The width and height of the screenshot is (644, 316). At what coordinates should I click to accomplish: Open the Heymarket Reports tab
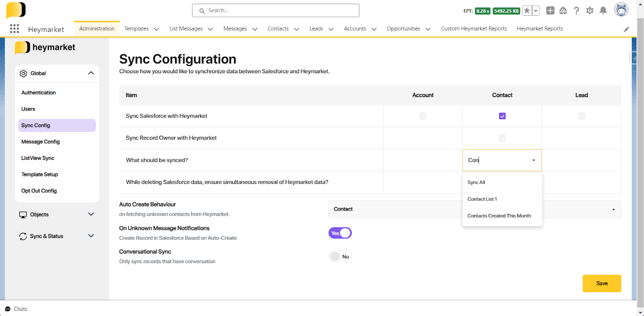point(540,29)
